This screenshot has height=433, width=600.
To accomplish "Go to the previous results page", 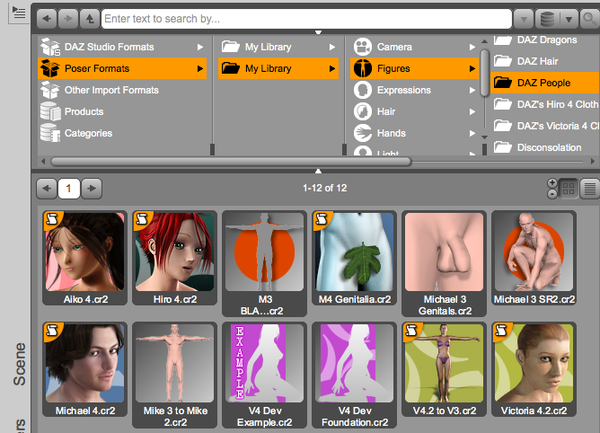I will tap(47, 188).
